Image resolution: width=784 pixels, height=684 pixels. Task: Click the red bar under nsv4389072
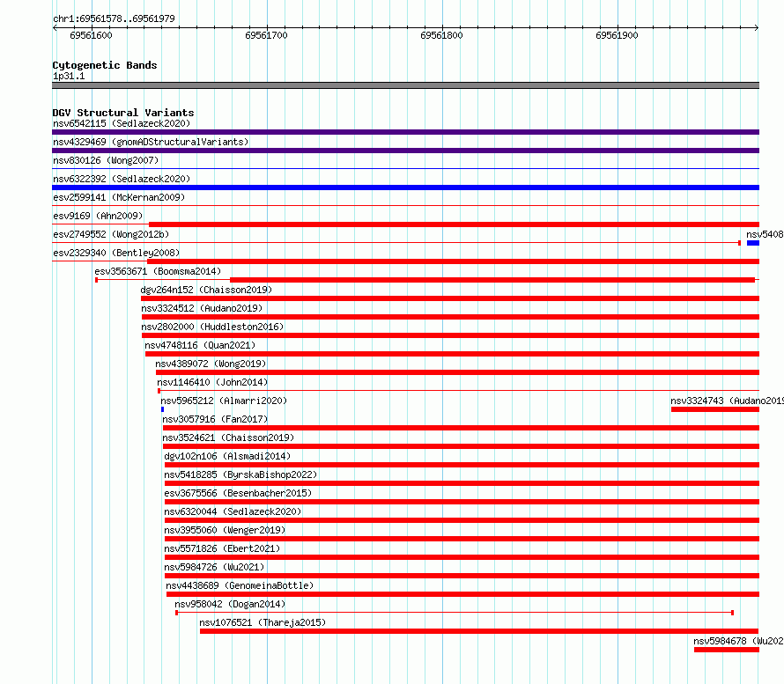(457, 372)
